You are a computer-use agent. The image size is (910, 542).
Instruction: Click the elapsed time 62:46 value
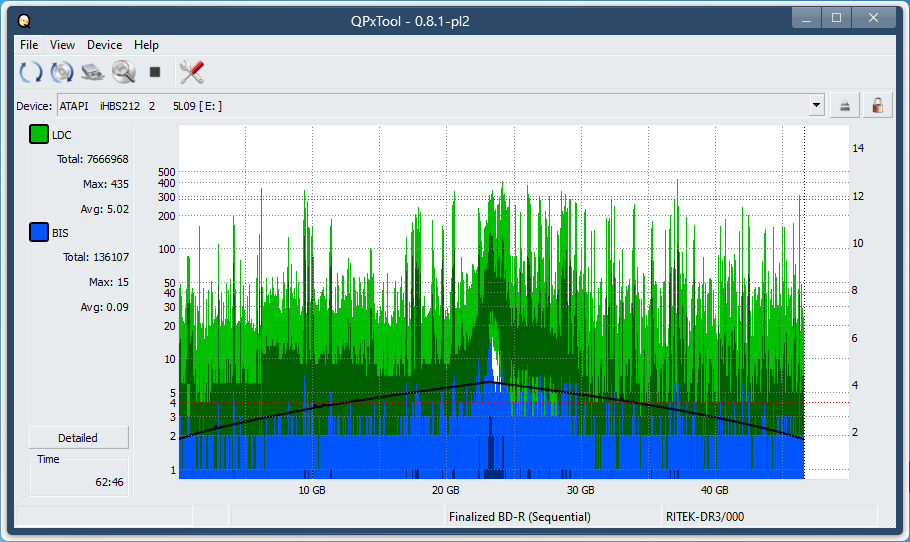(x=110, y=482)
